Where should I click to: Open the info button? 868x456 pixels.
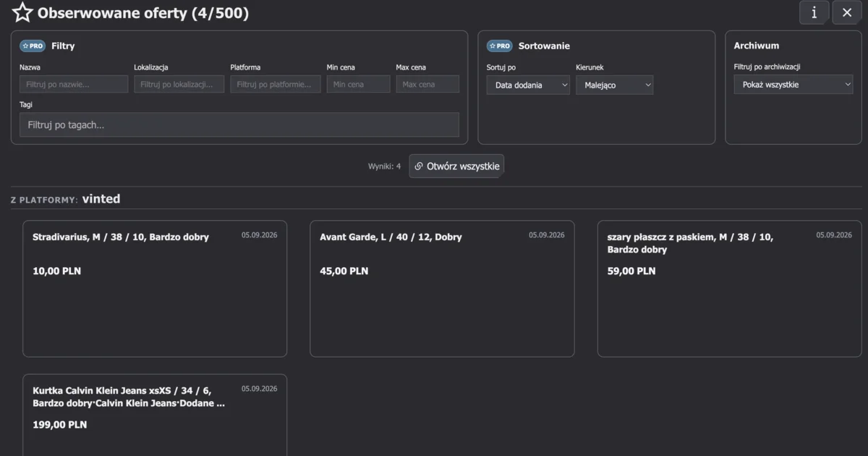point(814,12)
